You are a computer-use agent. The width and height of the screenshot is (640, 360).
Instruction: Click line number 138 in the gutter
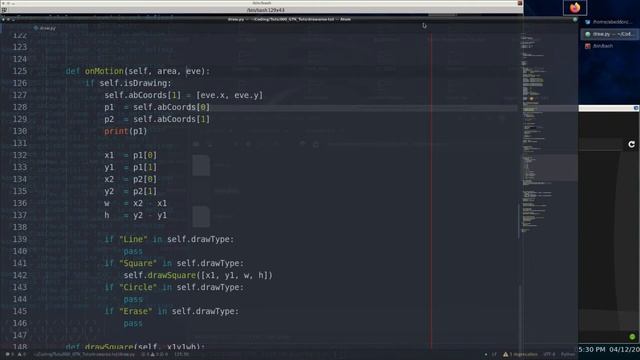click(x=20, y=227)
